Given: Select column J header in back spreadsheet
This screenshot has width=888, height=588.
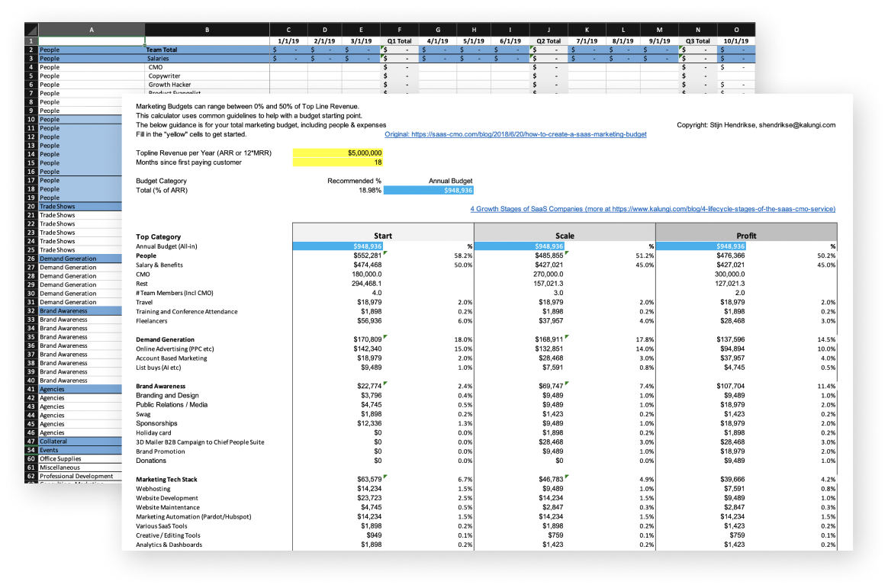Looking at the screenshot, I should (549, 30).
